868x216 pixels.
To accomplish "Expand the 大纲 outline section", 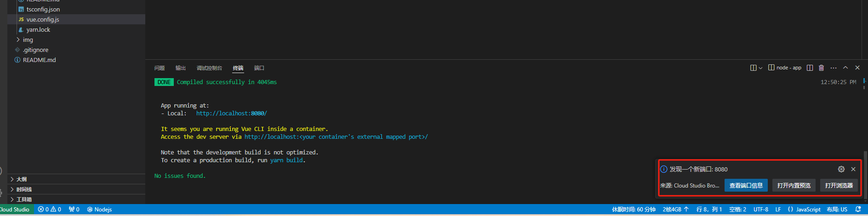I will [22, 179].
